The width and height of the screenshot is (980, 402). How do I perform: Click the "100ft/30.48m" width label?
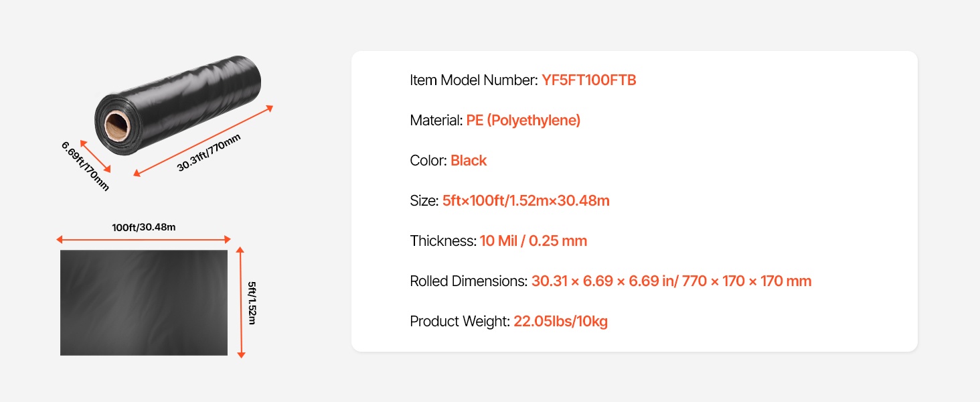144,227
